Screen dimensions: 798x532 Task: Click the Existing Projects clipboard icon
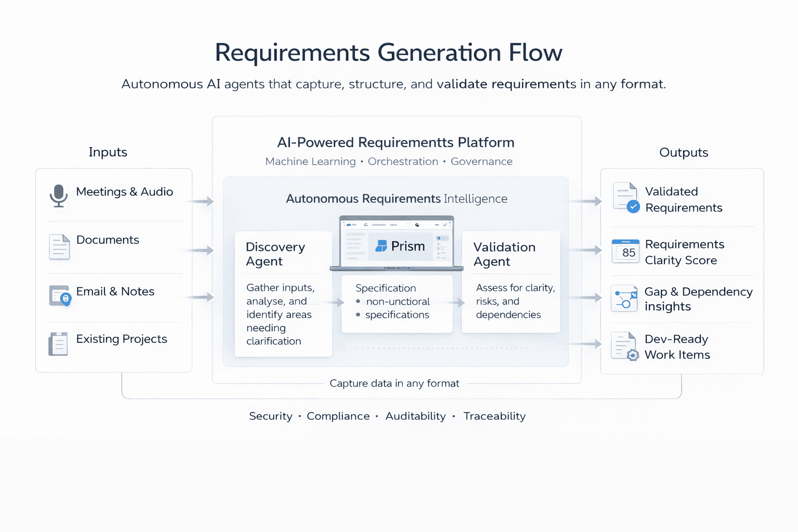coord(58,343)
